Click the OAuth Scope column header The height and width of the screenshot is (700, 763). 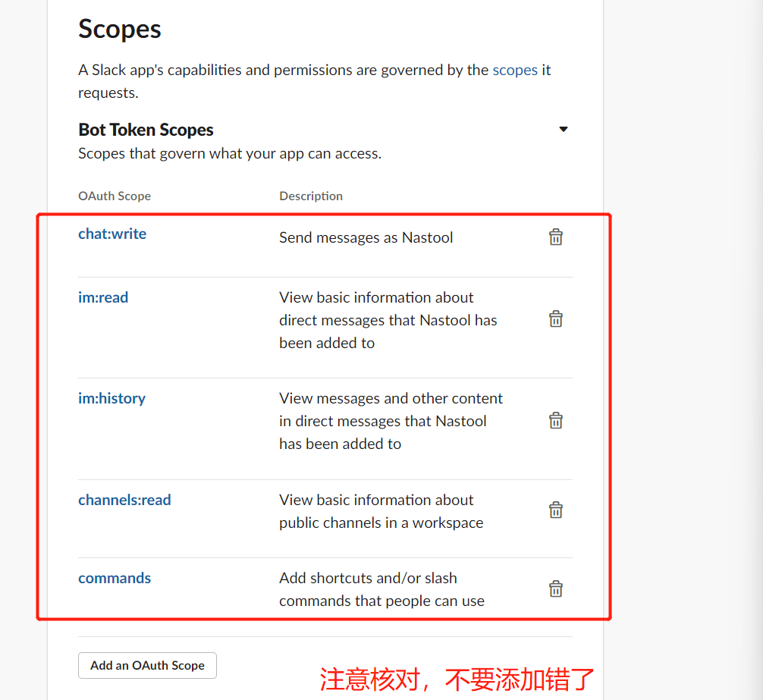tap(115, 196)
